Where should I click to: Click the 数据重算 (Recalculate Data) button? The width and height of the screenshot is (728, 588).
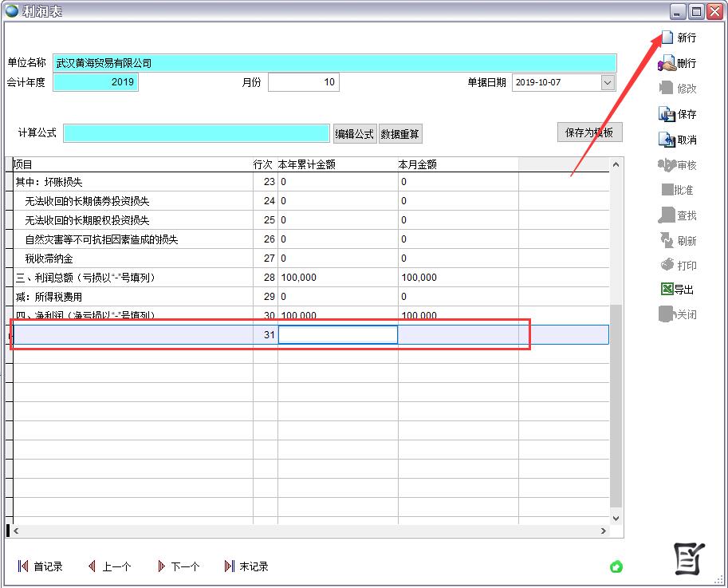tap(401, 133)
